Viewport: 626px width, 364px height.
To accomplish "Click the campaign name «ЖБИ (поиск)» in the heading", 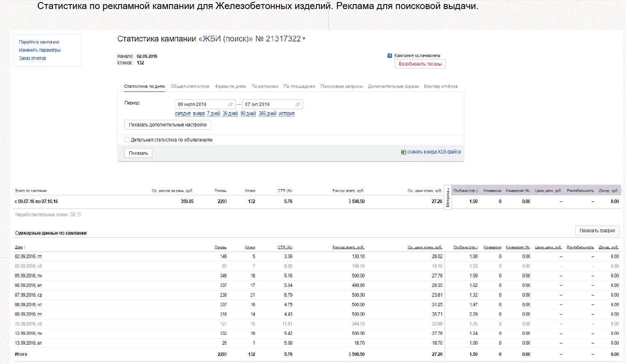I will coord(225,39).
